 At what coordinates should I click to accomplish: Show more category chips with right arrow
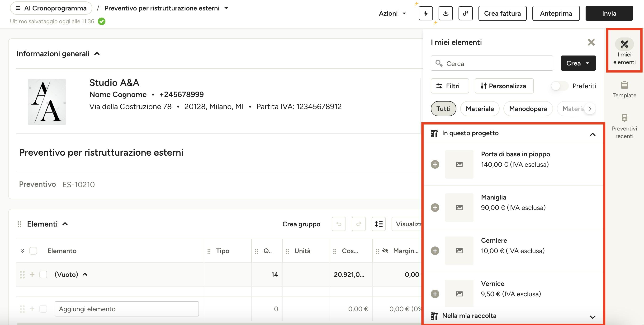tap(590, 109)
